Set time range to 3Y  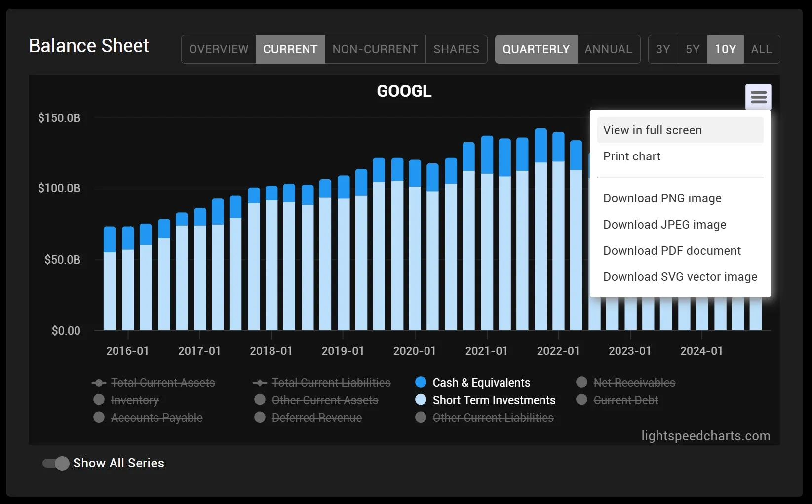coord(663,49)
